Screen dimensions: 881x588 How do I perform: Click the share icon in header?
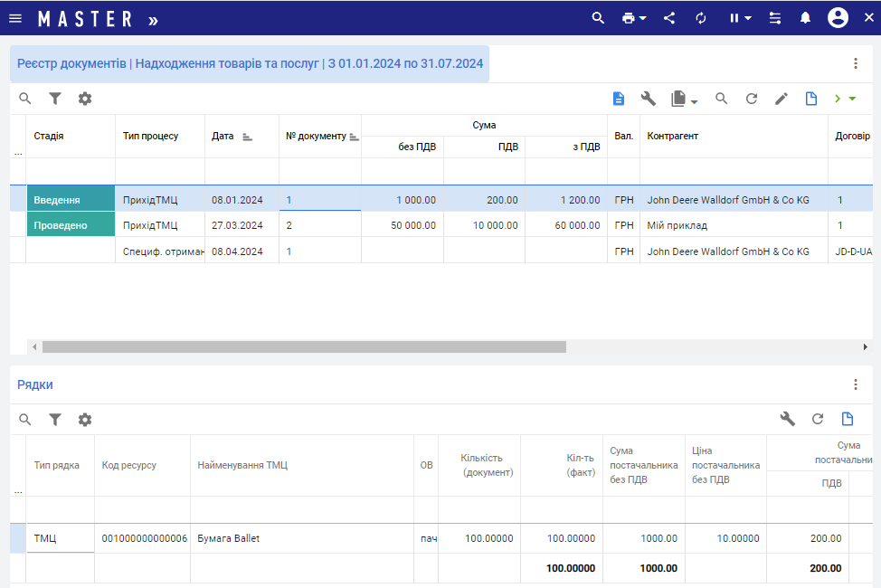click(669, 18)
